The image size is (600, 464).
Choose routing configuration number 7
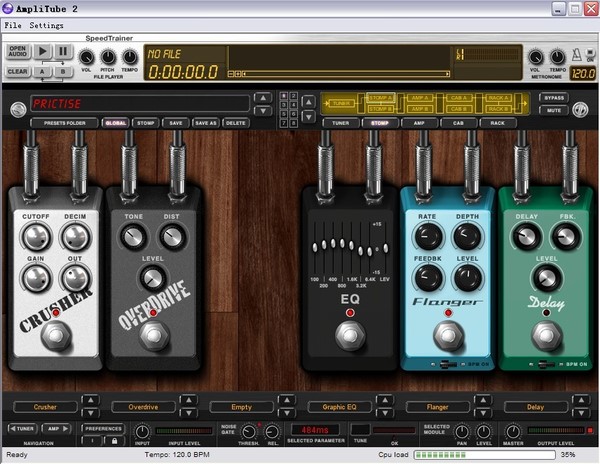(x=284, y=123)
